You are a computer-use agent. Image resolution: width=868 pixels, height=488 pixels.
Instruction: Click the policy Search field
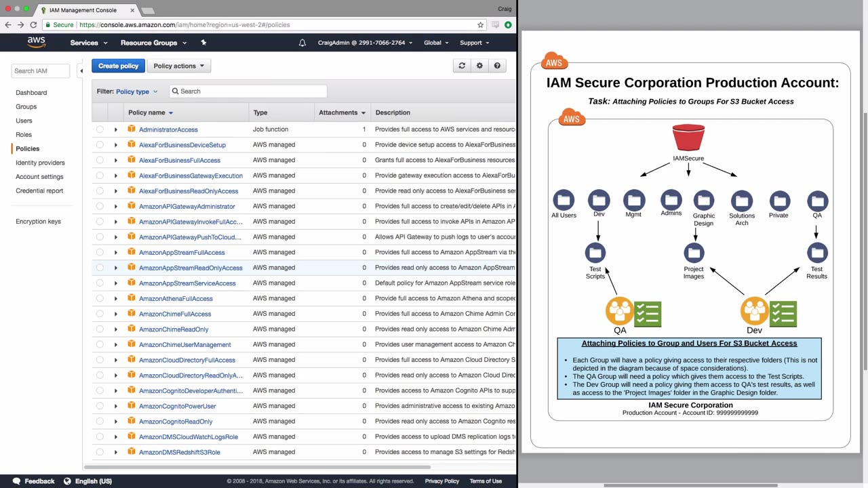click(248, 91)
